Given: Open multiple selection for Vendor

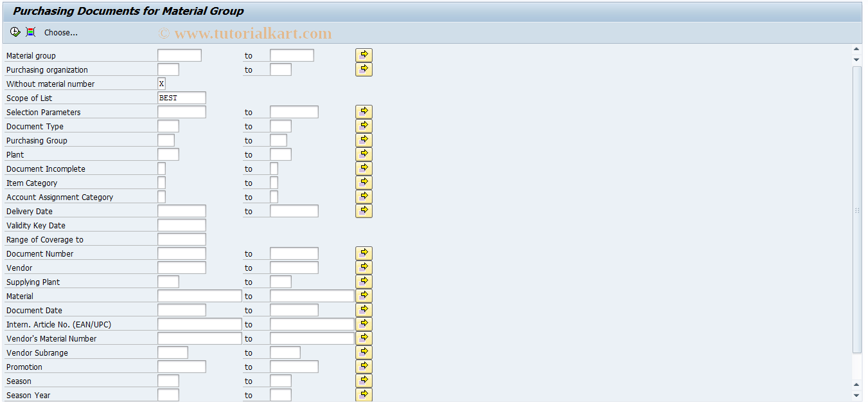Looking at the screenshot, I should click(x=364, y=267).
